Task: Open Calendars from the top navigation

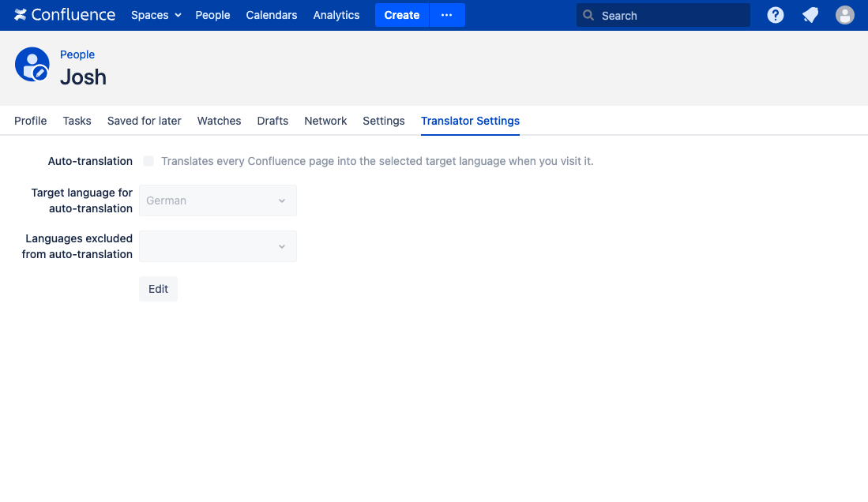Action: tap(272, 15)
